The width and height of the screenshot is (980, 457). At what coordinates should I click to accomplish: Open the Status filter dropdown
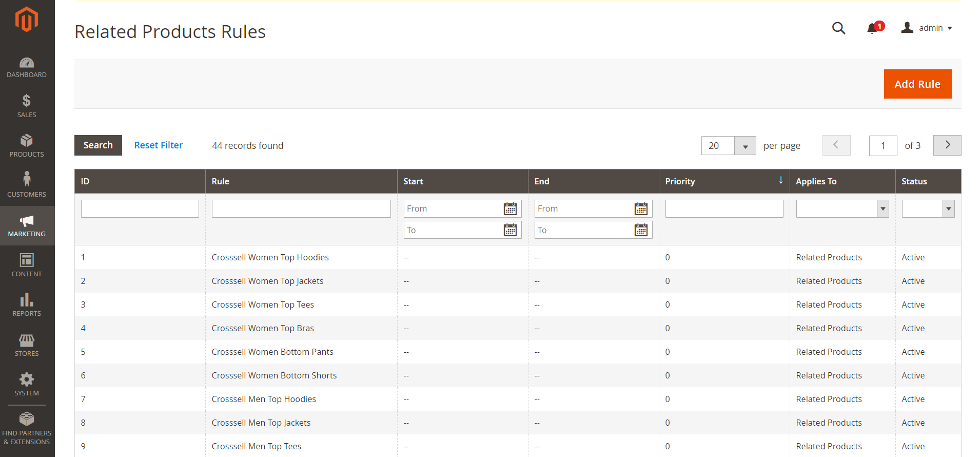[x=928, y=209]
